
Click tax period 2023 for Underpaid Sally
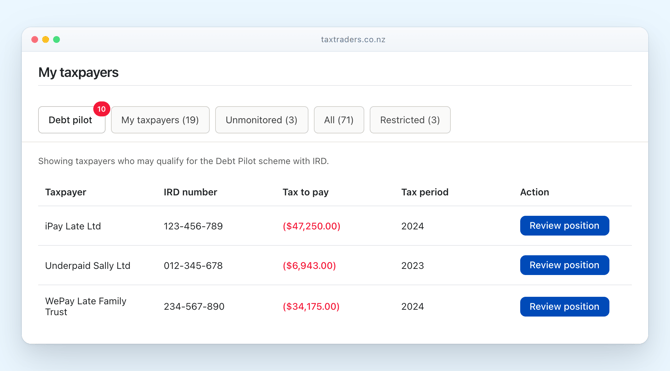coord(412,265)
